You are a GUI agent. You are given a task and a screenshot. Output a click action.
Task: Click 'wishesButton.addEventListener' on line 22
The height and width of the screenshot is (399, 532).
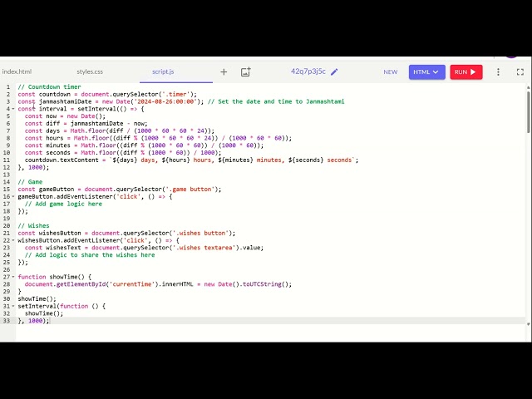68,240
